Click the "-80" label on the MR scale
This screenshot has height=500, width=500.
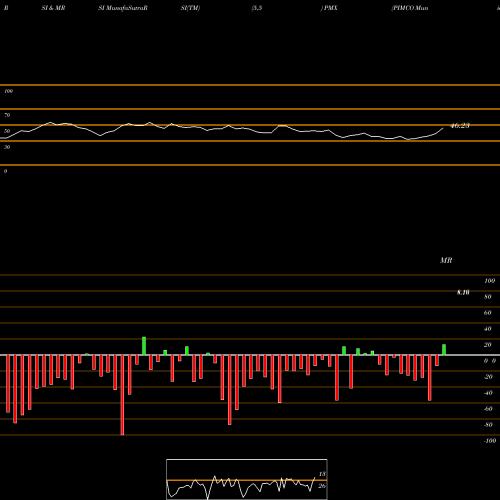coord(488,425)
